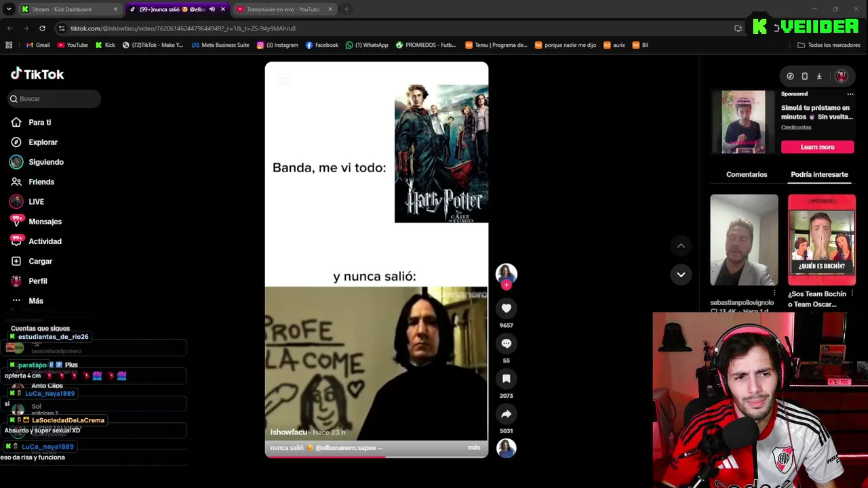
Task: Open a new browser tab
Action: (346, 9)
